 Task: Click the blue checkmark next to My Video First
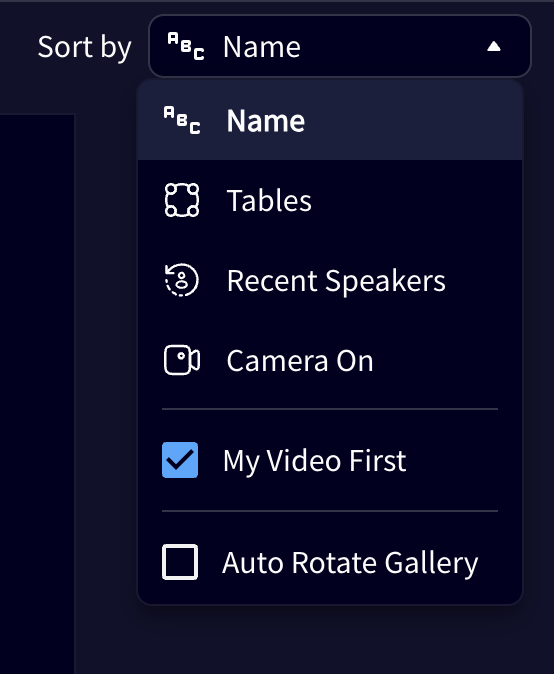(180, 460)
